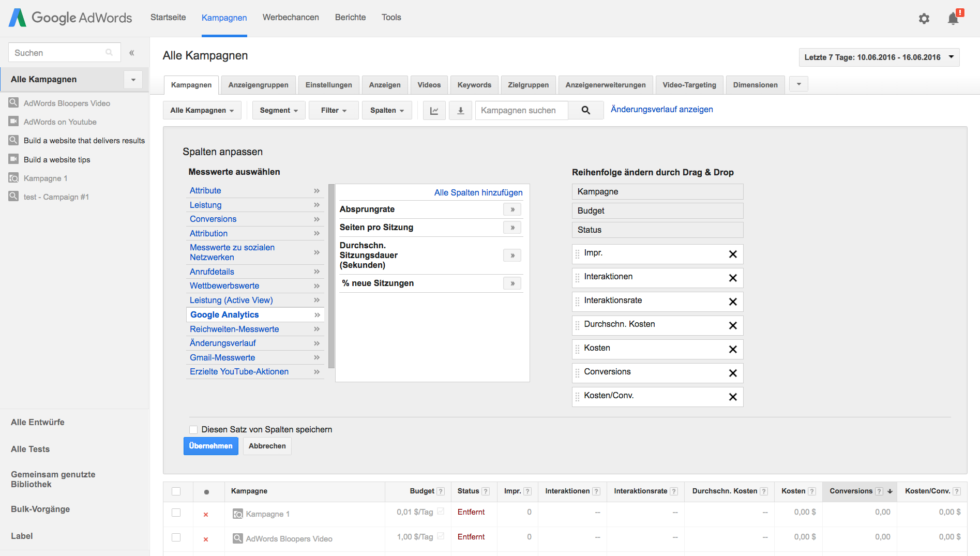Image resolution: width=980 pixels, height=556 pixels.
Task: Open the more tabs dropdown arrow after Dimensionen
Action: coord(799,84)
